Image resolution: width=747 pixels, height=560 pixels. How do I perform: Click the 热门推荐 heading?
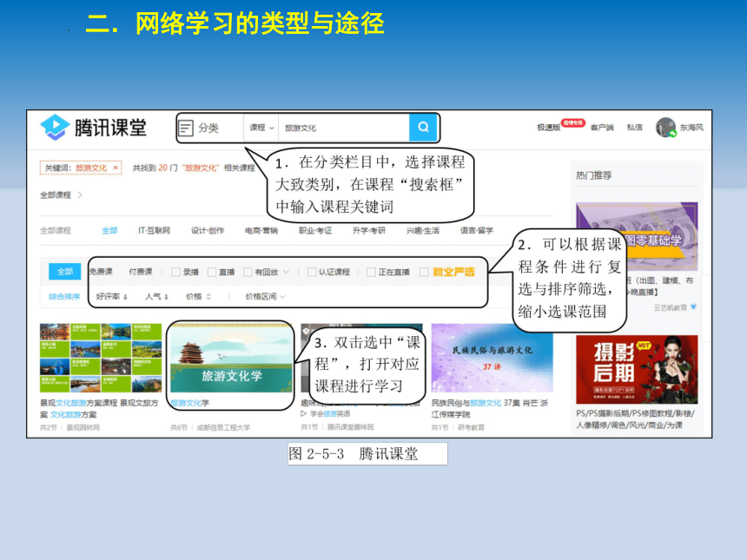click(x=593, y=175)
